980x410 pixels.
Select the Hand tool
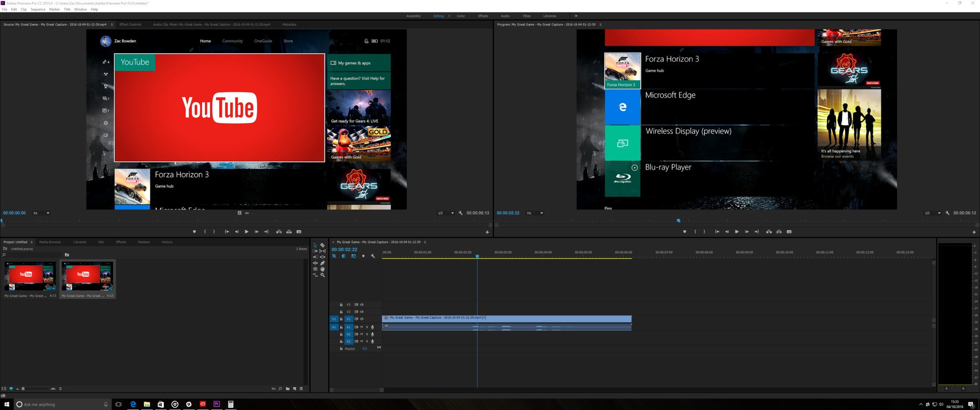(323, 269)
